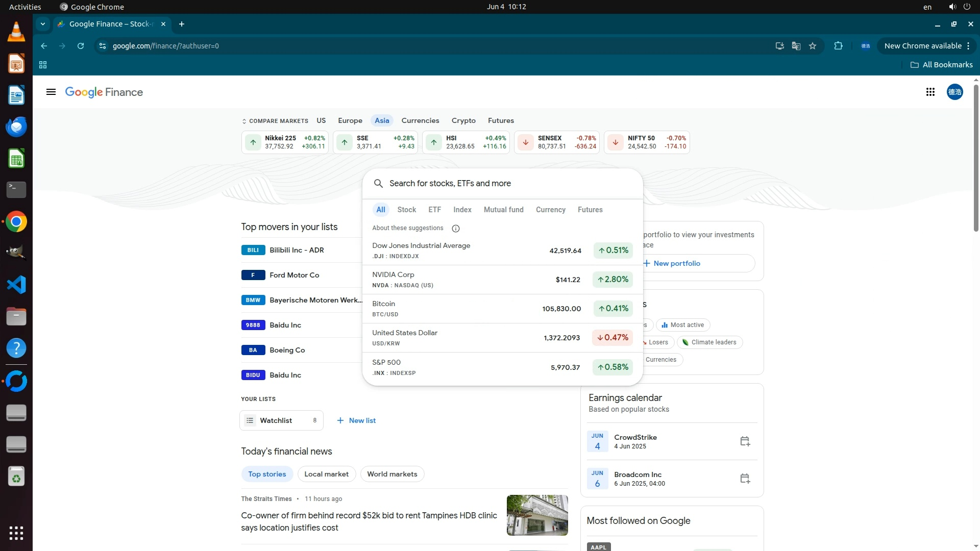Image resolution: width=980 pixels, height=551 pixels.
Task: Create a New list
Action: [356, 420]
